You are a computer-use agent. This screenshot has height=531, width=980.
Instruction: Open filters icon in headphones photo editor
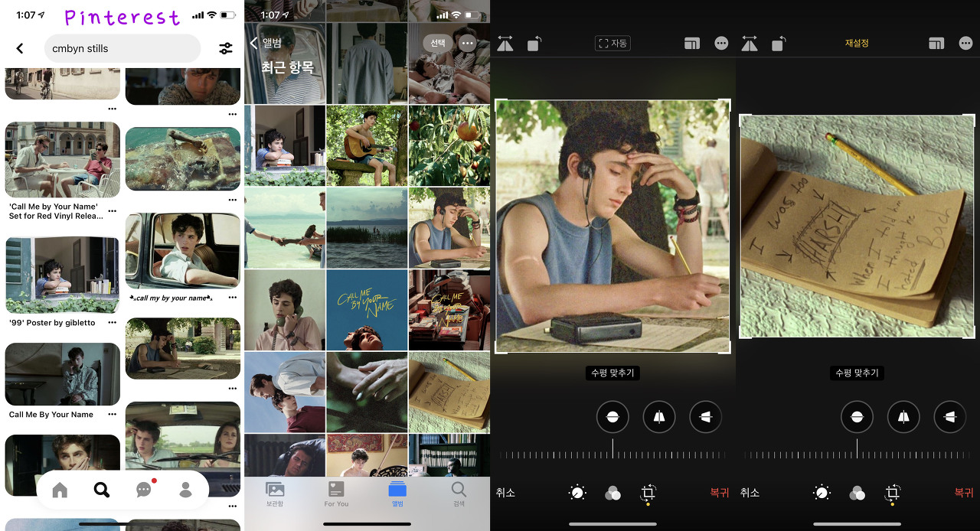click(612, 494)
